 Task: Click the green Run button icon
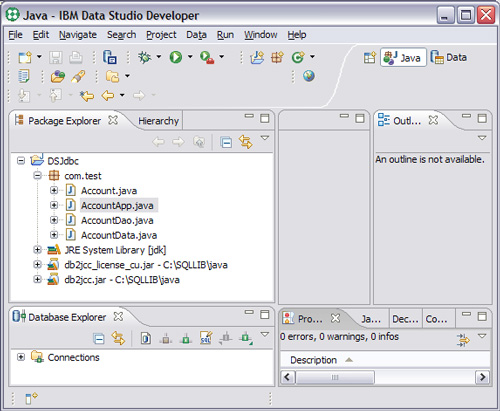[176, 57]
